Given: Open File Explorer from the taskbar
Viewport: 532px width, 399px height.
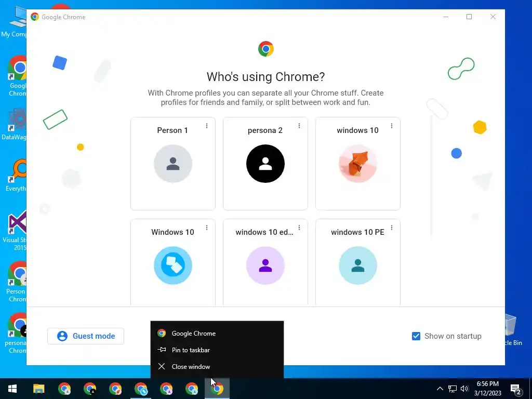Looking at the screenshot, I should point(38,389).
